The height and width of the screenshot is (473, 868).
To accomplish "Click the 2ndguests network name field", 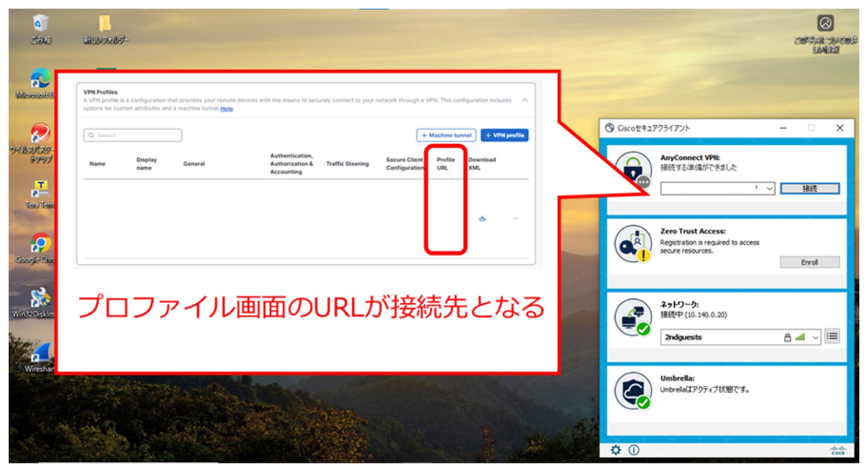I will [740, 337].
